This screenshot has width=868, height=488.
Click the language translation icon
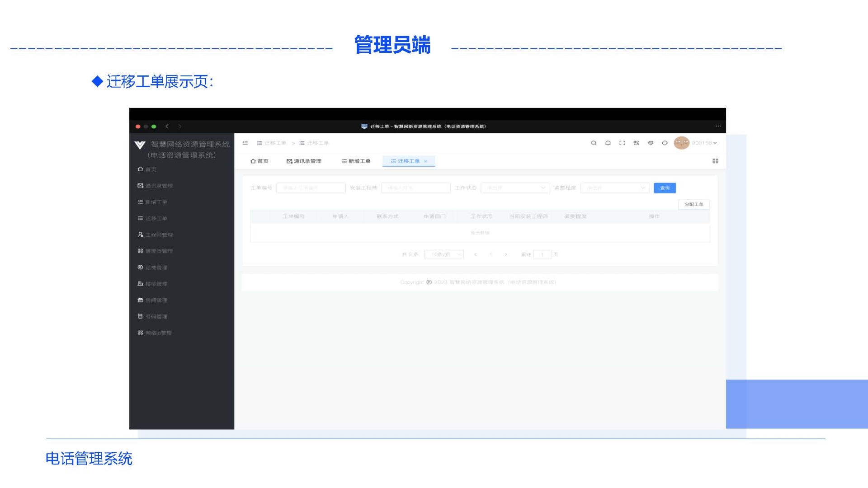[x=636, y=143]
